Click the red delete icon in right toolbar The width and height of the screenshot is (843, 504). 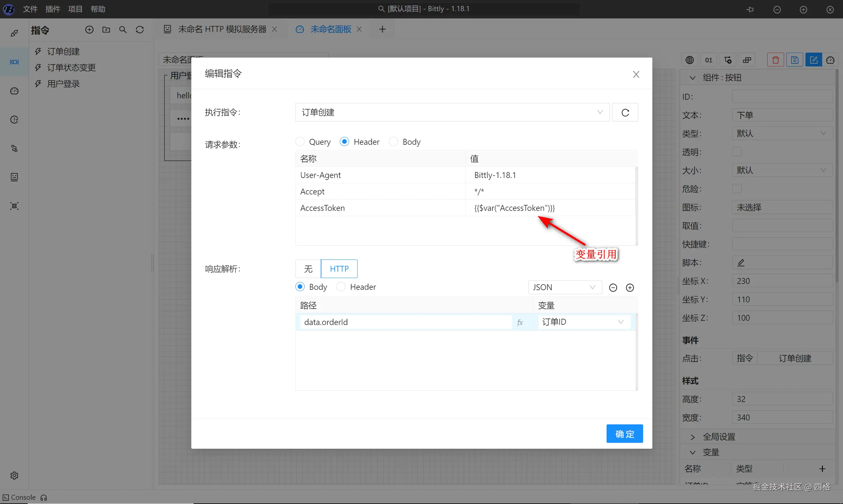coord(775,60)
